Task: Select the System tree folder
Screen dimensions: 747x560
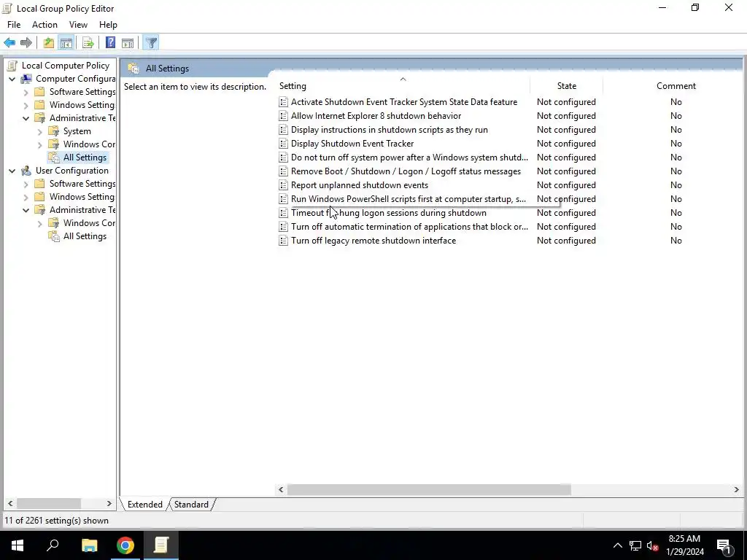Action: (77, 131)
